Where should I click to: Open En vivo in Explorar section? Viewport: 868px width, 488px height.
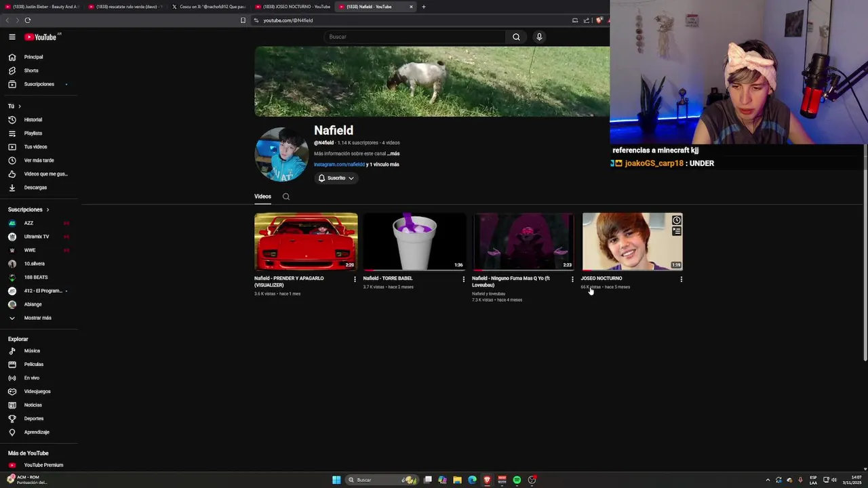pyautogui.click(x=31, y=378)
